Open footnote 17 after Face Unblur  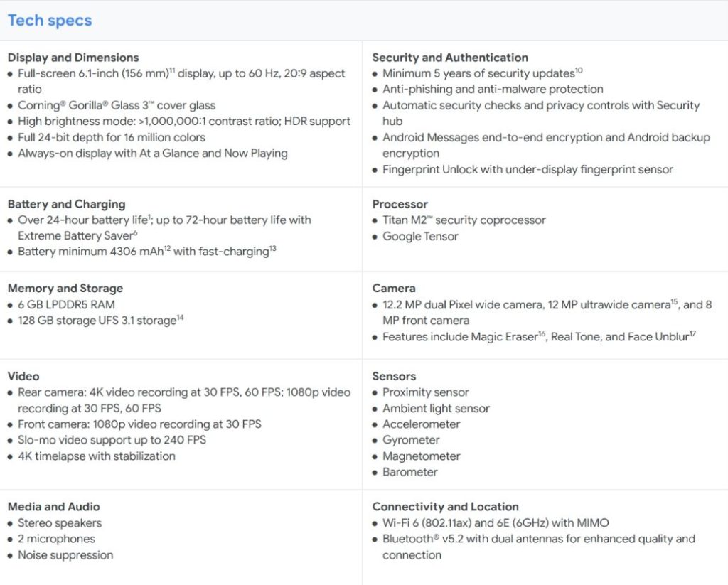(x=692, y=333)
